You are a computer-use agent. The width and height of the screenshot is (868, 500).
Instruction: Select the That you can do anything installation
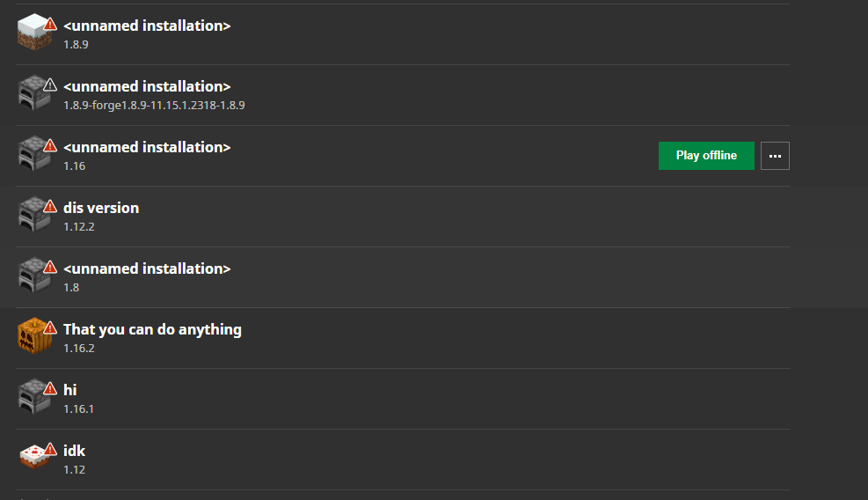point(152,330)
